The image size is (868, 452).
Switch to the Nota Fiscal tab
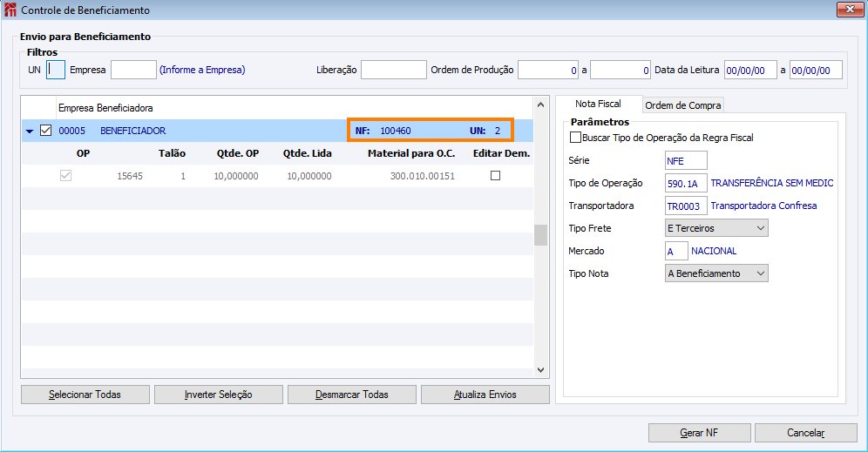tap(598, 104)
